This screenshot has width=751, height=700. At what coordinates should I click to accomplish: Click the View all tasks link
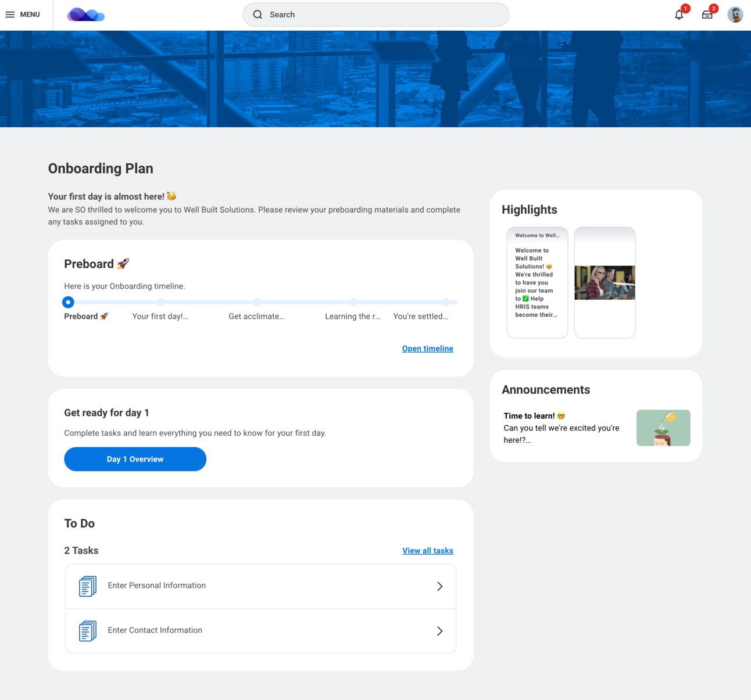click(x=428, y=551)
